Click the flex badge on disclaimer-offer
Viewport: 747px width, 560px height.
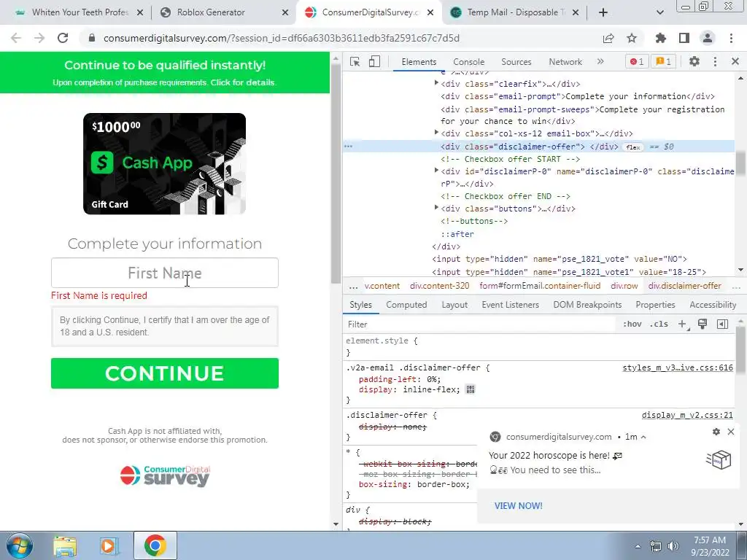633,147
